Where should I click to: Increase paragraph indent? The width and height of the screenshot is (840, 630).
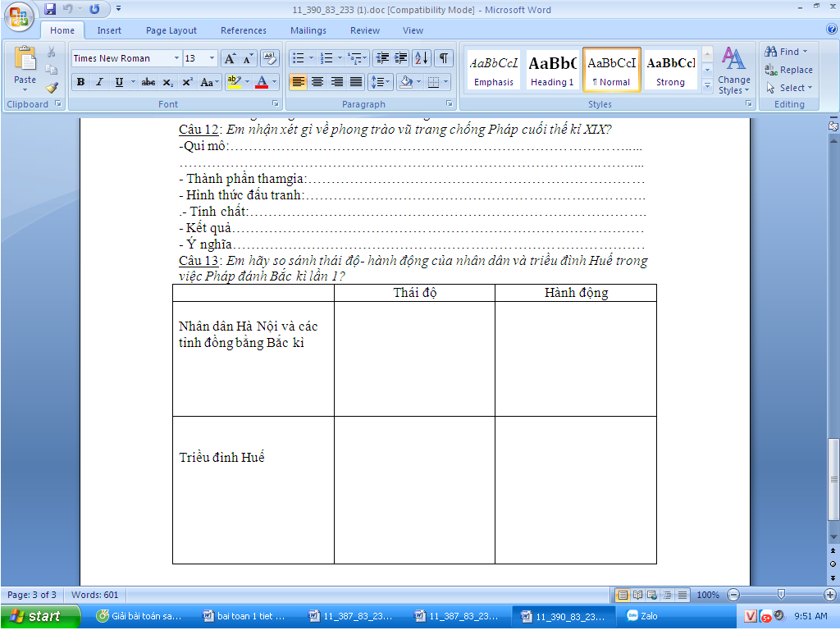pyautogui.click(x=400, y=58)
